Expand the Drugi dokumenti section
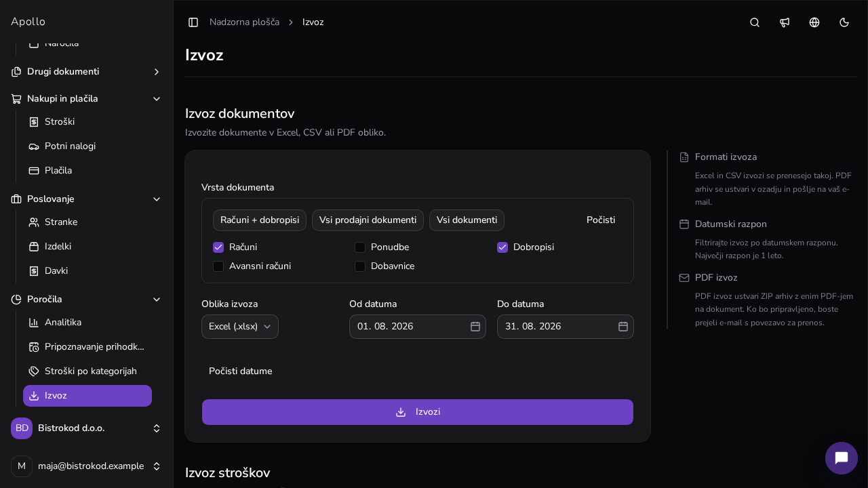 [x=87, y=72]
